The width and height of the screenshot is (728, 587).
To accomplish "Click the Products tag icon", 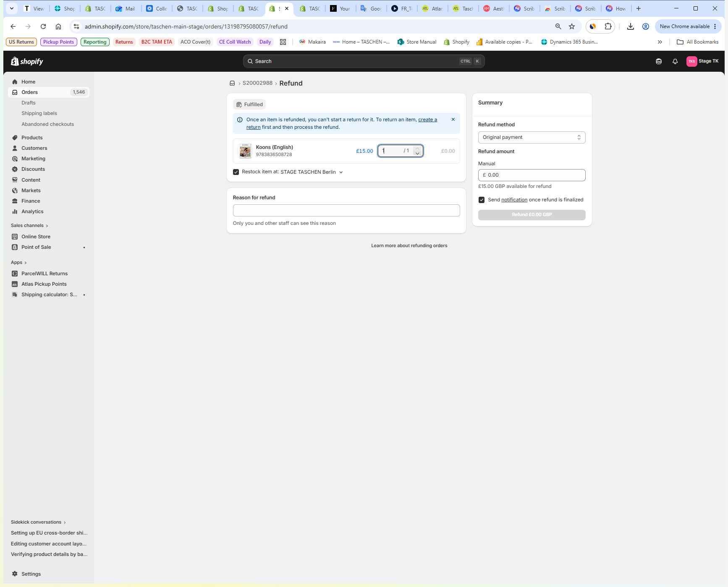I will (15, 138).
